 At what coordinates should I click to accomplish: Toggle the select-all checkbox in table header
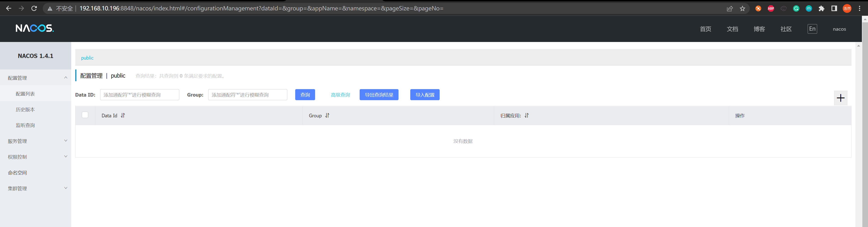[x=85, y=115]
